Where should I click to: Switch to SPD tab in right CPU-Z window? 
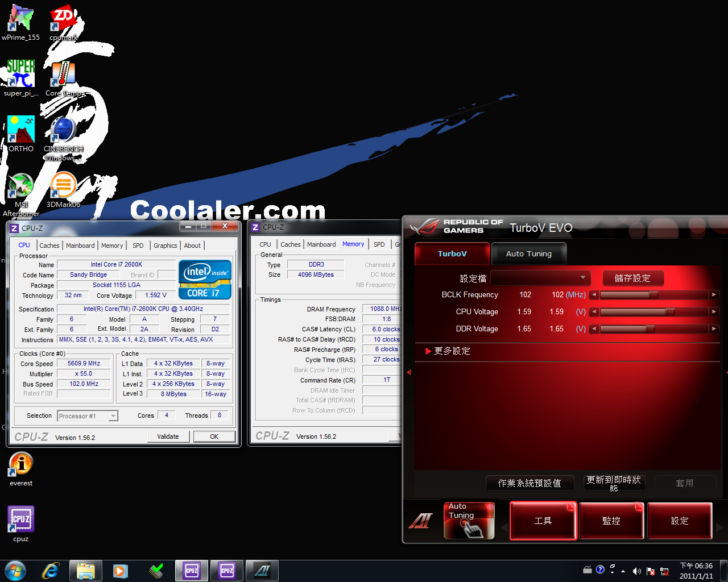click(379, 244)
